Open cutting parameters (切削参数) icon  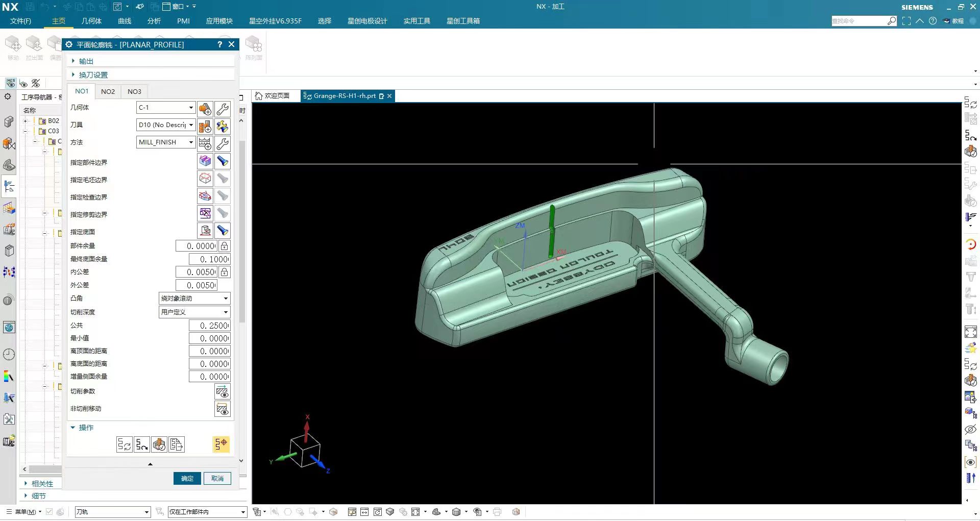[x=222, y=391]
